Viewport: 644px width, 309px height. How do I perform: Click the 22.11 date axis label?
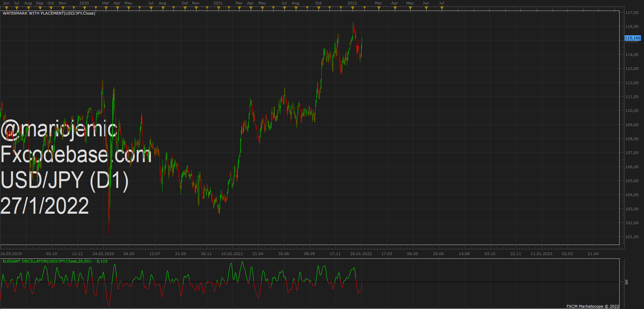point(516,254)
